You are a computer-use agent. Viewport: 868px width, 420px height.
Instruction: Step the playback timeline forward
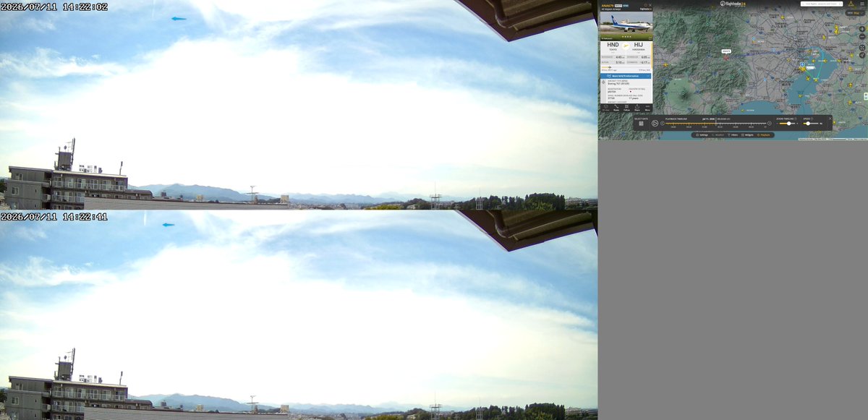pyautogui.click(x=769, y=124)
